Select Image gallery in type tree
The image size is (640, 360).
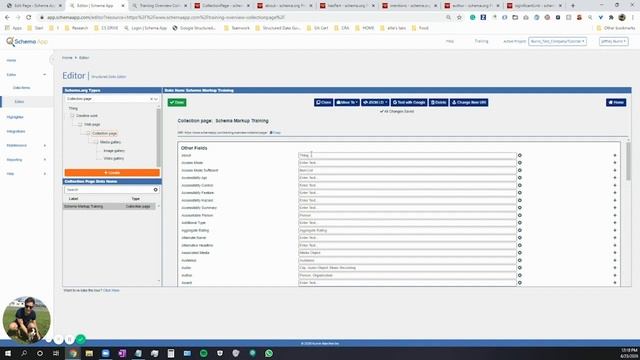pyautogui.click(x=114, y=151)
